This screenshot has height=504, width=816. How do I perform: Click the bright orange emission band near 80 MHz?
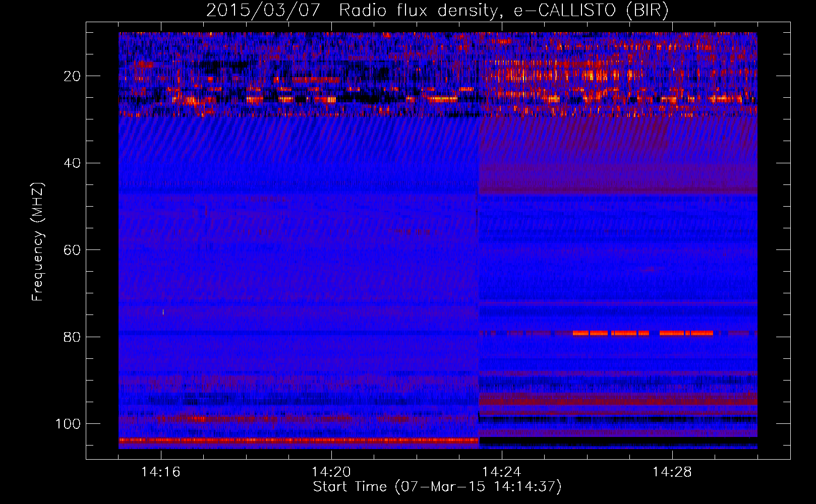[643, 333]
